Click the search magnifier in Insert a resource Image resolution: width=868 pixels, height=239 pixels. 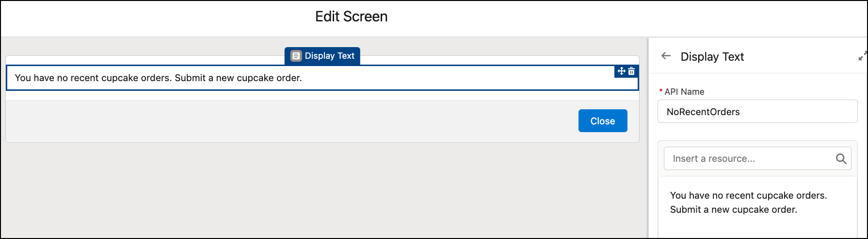841,159
